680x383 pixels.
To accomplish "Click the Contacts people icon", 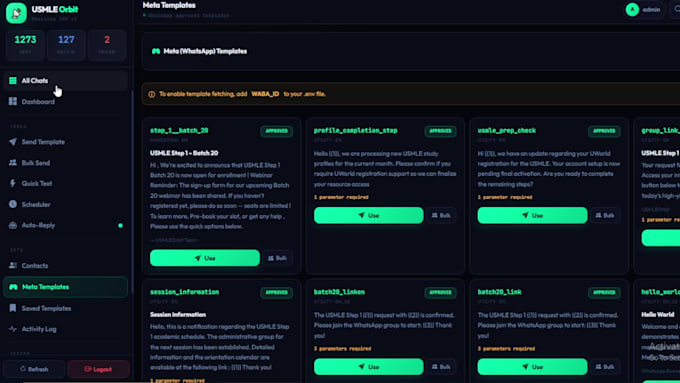I will click(x=13, y=265).
